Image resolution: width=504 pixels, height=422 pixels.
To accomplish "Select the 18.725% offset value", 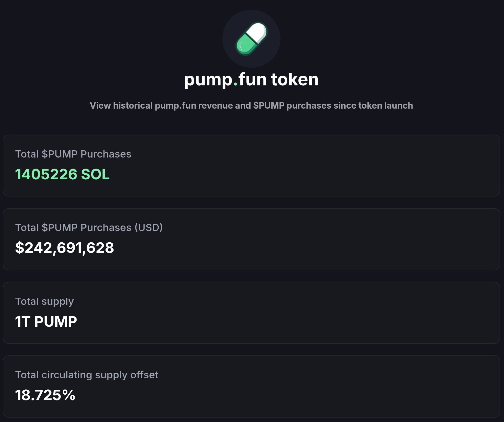I will pos(45,395).
